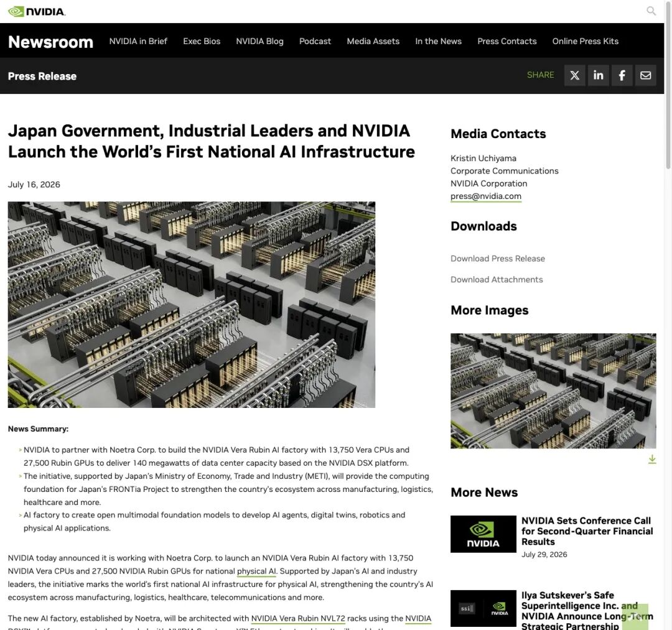Open the More Images data center thumbnail

tap(553, 391)
